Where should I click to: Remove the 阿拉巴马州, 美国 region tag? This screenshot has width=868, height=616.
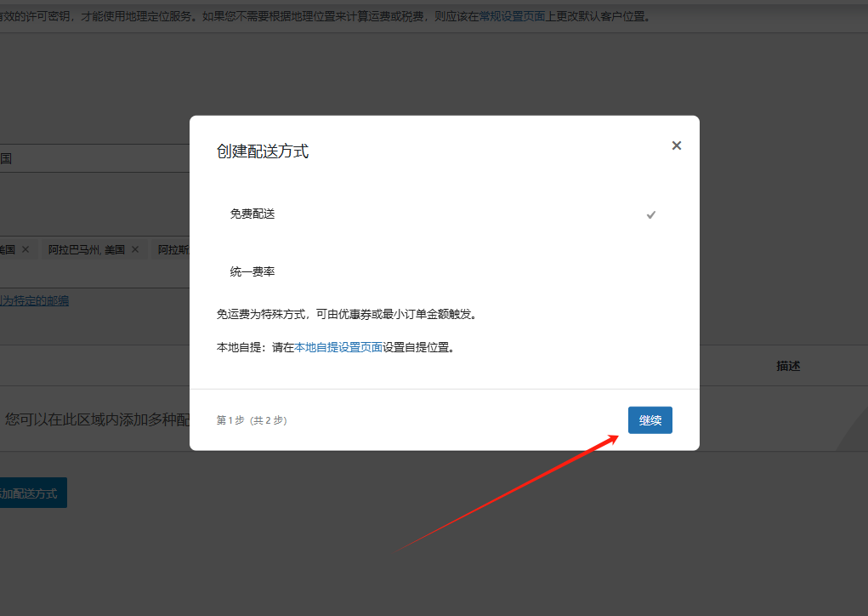(x=134, y=249)
